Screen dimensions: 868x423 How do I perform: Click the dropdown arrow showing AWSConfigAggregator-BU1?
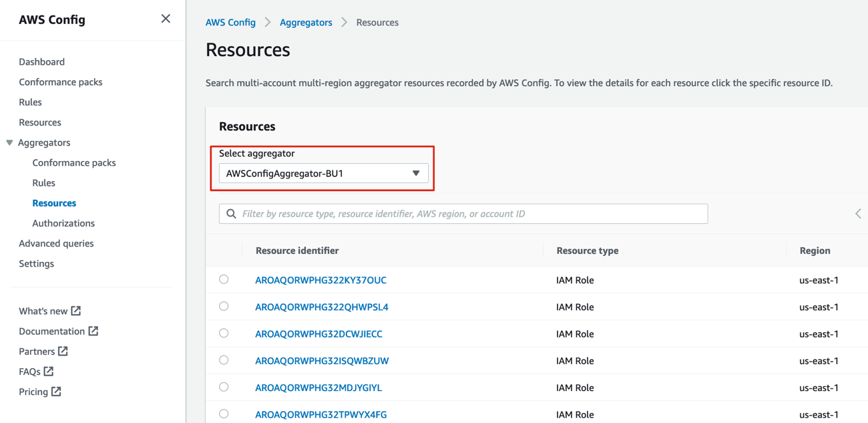[x=415, y=172]
